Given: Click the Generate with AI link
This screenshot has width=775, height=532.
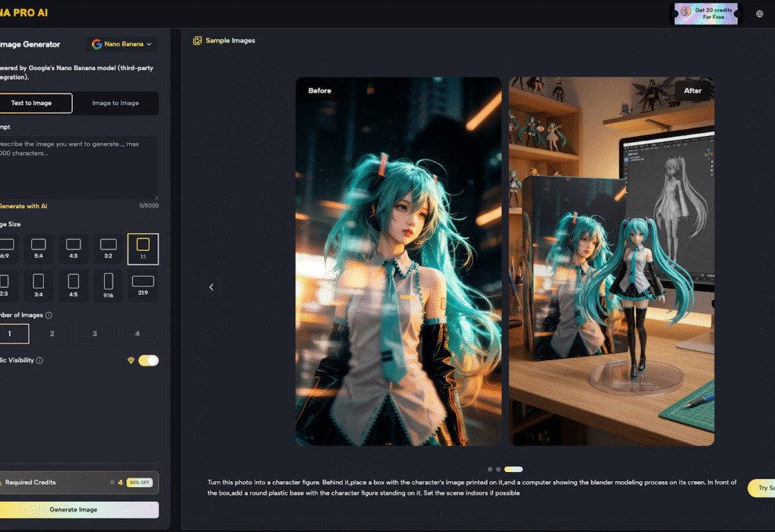Looking at the screenshot, I should click(x=23, y=206).
